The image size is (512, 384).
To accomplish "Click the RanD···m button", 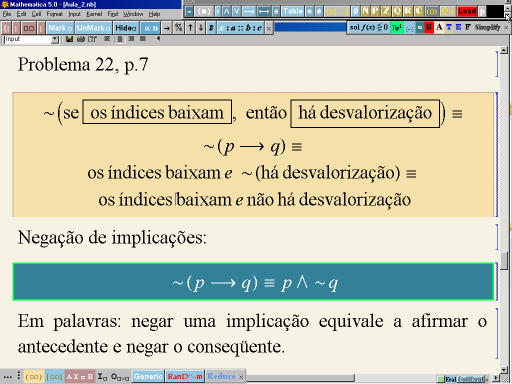I will tap(185, 376).
